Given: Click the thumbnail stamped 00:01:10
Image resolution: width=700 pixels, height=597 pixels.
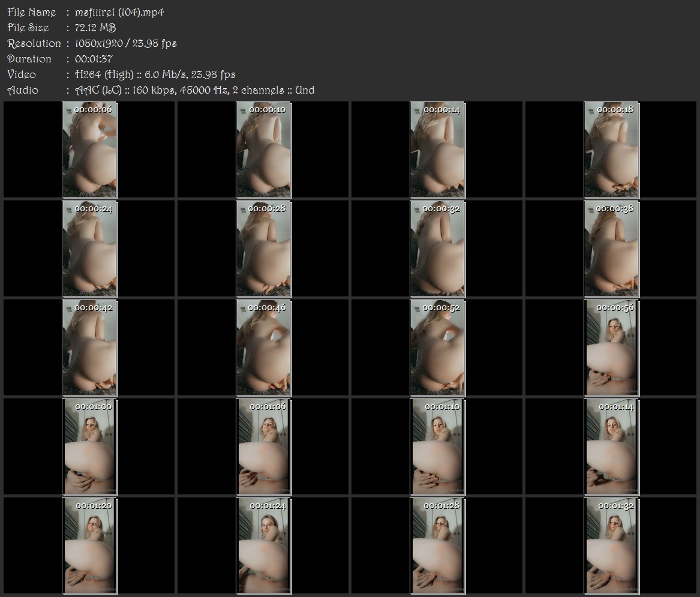Looking at the screenshot, I should 438,447.
